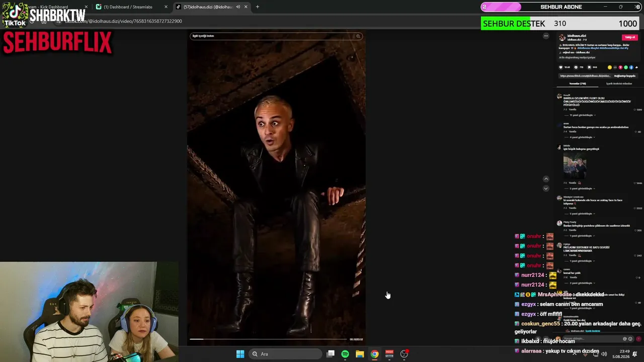This screenshot has height=362, width=644.
Task: Open idolhaus.dizi profile avatar
Action: pos(562,38)
